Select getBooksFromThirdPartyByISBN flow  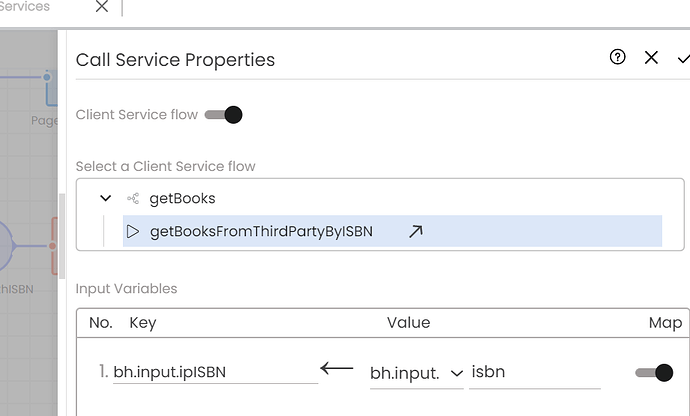point(392,231)
